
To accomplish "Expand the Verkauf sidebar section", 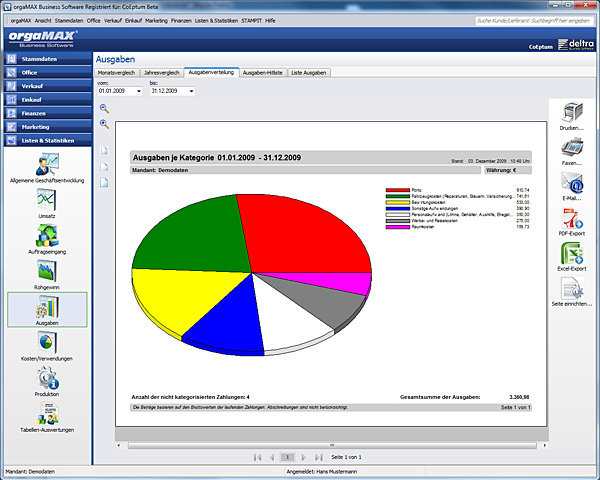I will point(48,86).
